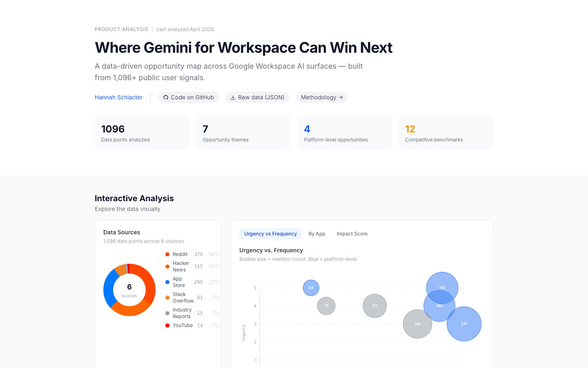
Task: Click the Industry Reports legend label
Action: (x=182, y=313)
